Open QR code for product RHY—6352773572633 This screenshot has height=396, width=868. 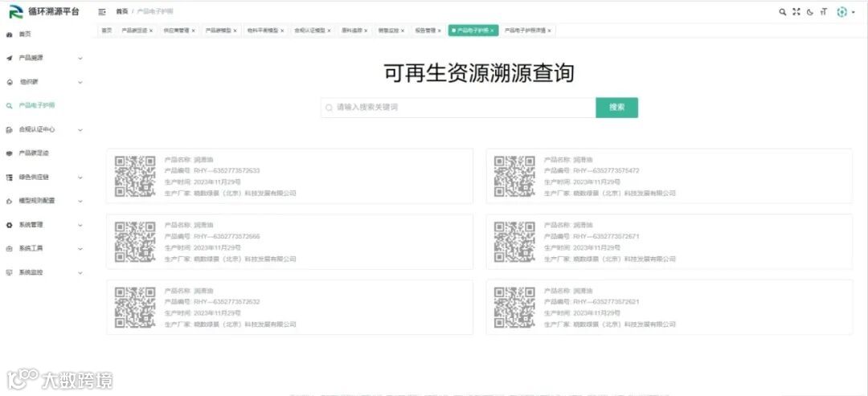point(135,176)
